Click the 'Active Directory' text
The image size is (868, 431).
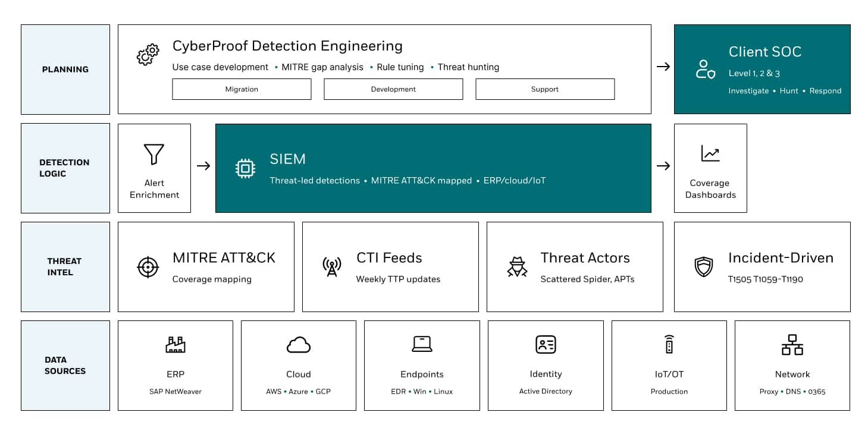pyautogui.click(x=546, y=391)
